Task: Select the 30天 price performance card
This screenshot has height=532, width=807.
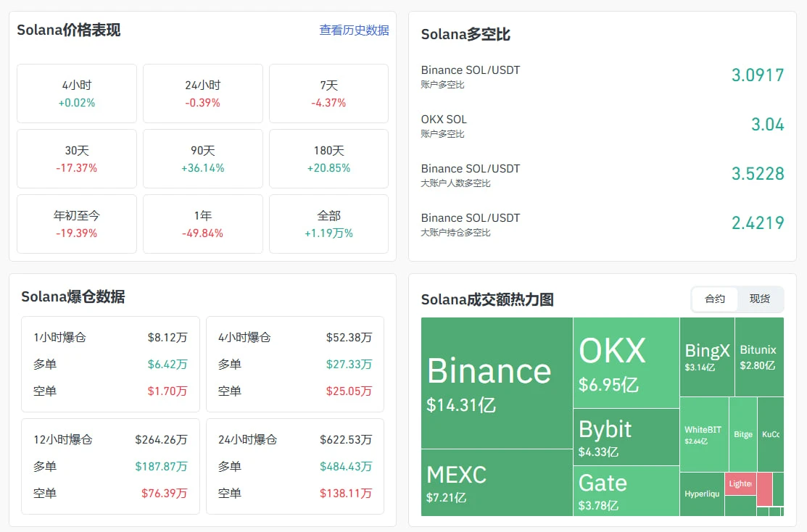Action: point(77,159)
